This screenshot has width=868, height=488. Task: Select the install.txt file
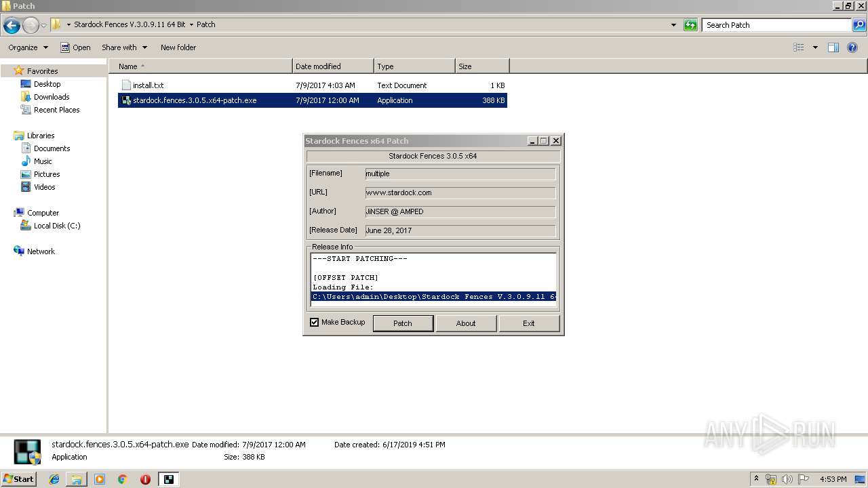click(x=313, y=85)
